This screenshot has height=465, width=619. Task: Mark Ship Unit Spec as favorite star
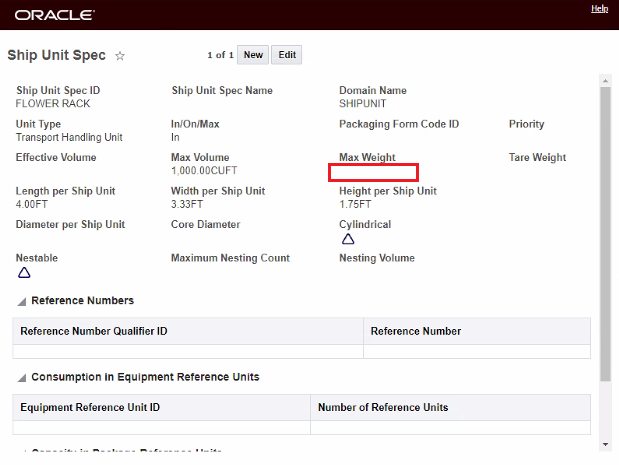[x=120, y=56]
